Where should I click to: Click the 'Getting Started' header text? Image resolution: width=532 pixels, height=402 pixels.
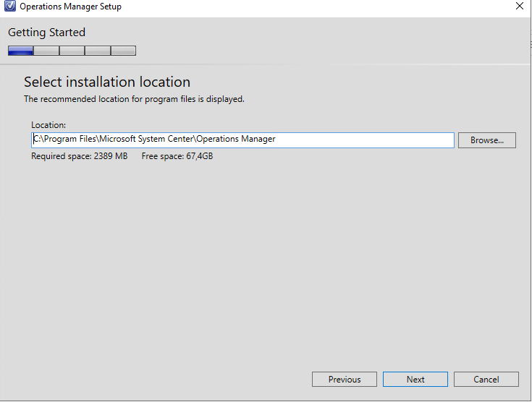(x=46, y=33)
